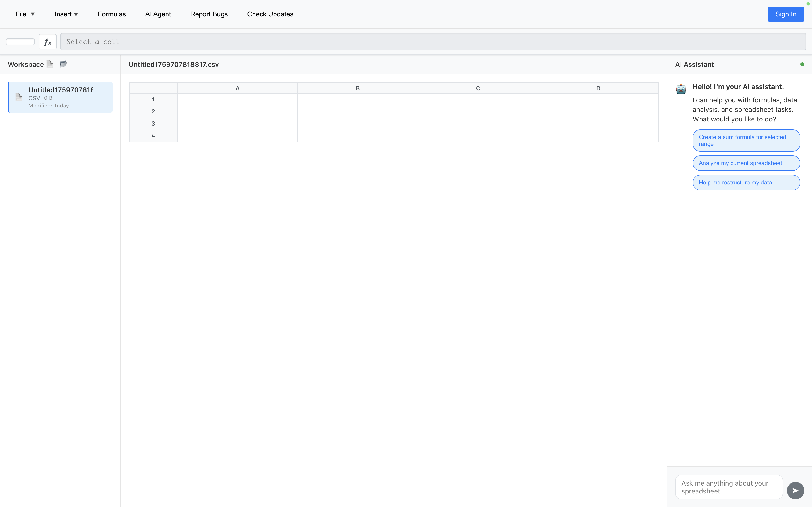Open the AI Agent menu item
The width and height of the screenshot is (812, 507).
(x=158, y=14)
